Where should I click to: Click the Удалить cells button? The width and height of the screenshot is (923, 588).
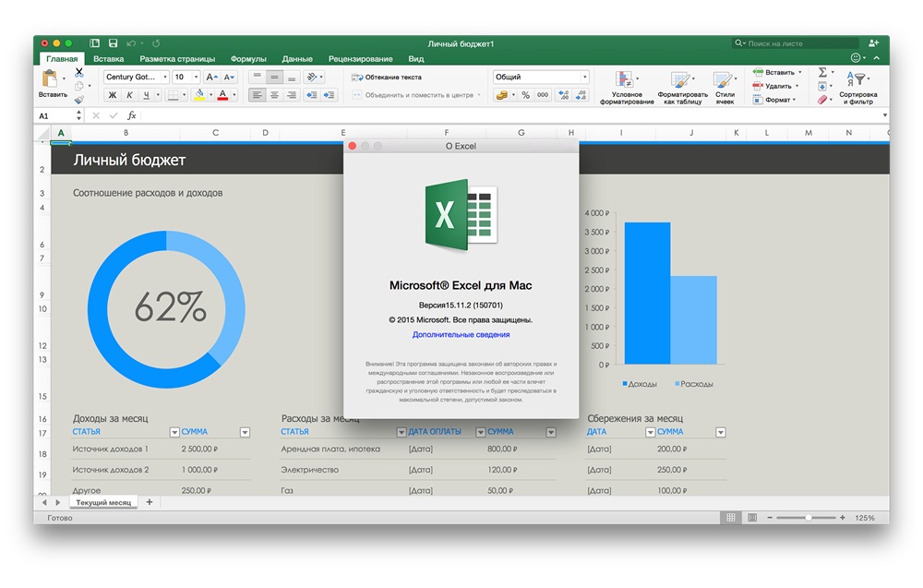point(776,86)
